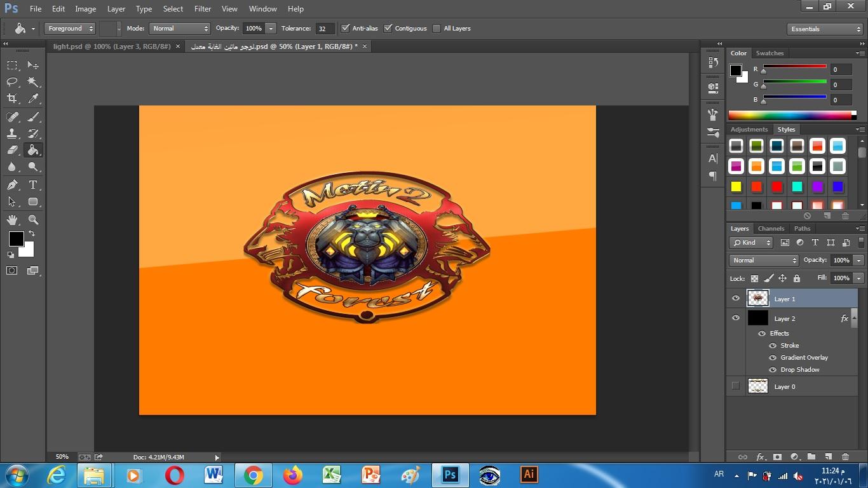This screenshot has height=488, width=868.
Task: Collapse Layer 2 effects list arrow
Action: [854, 318]
